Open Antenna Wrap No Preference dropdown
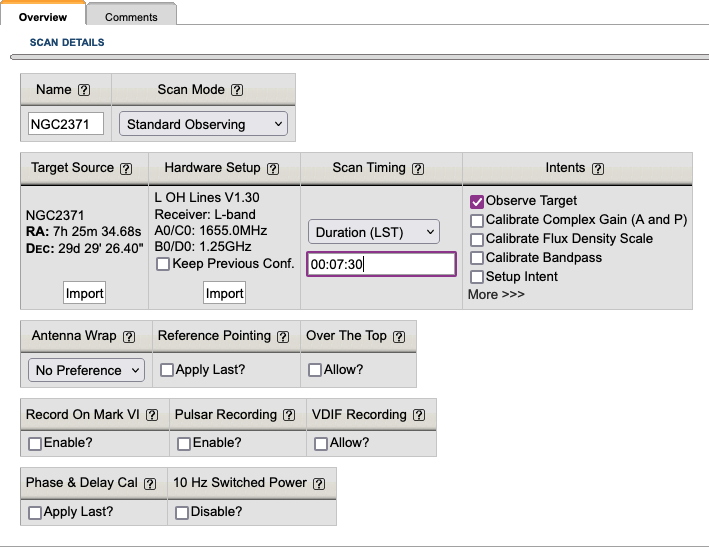Screen dimensions: 709x549 86,370
